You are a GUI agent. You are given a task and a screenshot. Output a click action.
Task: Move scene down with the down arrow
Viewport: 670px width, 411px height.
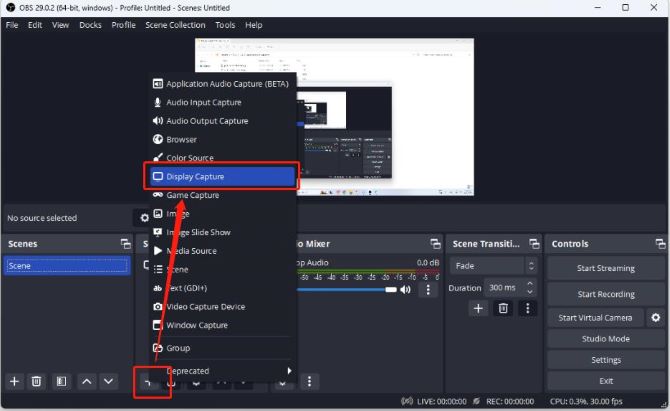[x=109, y=381]
